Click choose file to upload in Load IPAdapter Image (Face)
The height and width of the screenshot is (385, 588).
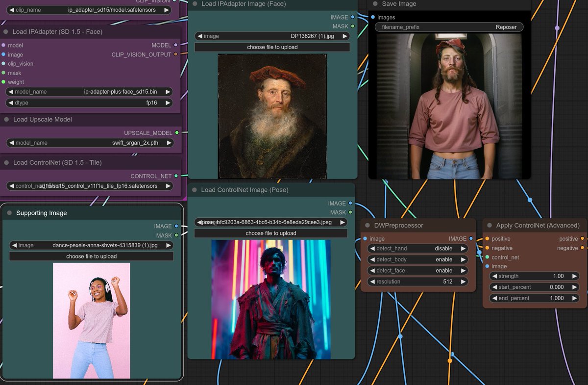[272, 47]
